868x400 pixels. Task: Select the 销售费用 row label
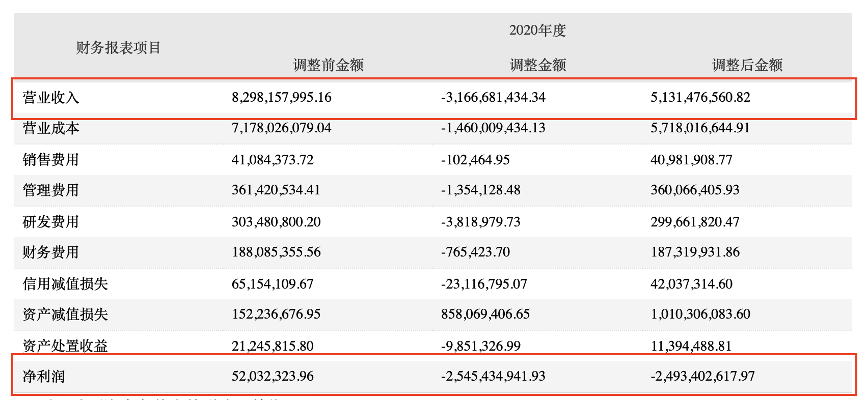(51, 160)
